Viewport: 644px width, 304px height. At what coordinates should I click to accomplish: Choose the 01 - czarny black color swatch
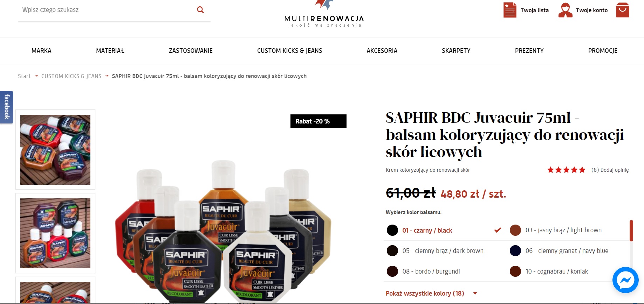pos(392,230)
